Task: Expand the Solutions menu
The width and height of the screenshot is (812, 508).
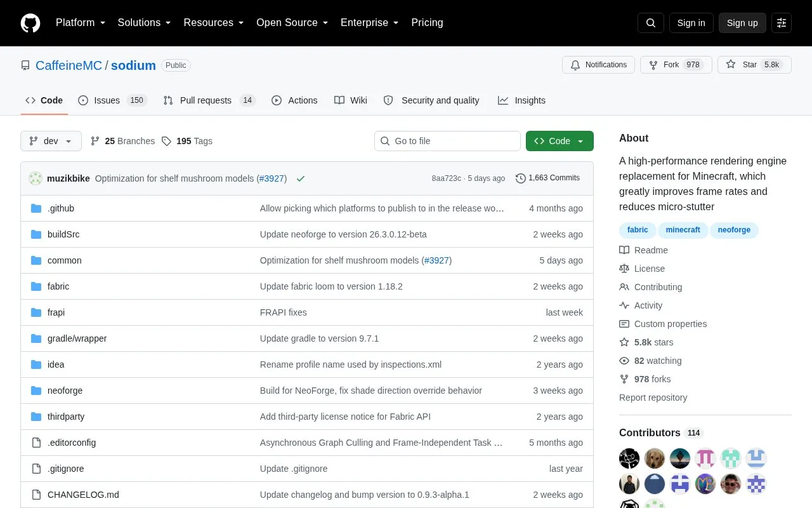Action: point(144,23)
